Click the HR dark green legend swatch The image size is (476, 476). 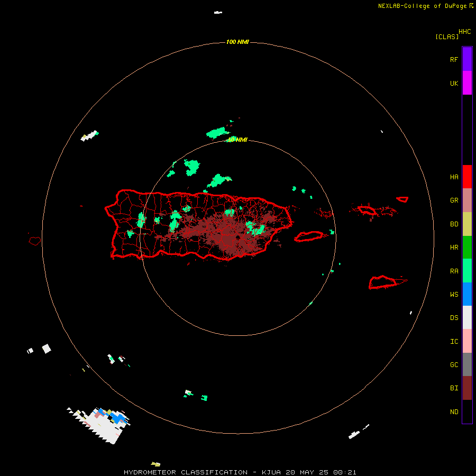tap(467, 248)
